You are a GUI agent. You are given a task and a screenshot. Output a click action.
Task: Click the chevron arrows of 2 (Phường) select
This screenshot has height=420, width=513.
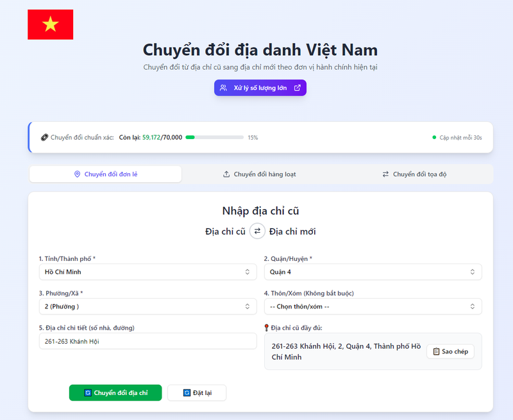[248, 307]
